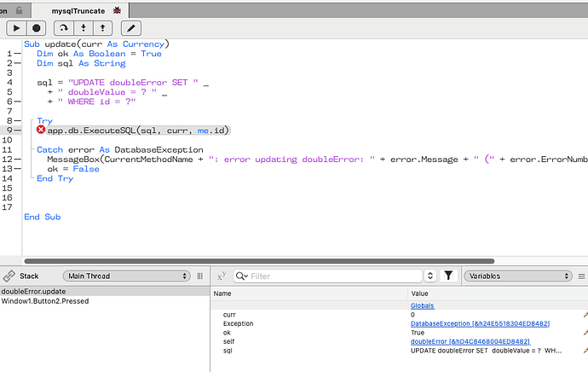Toggle breakpoint marker on line 12
The image size is (588, 372).
click(17, 160)
